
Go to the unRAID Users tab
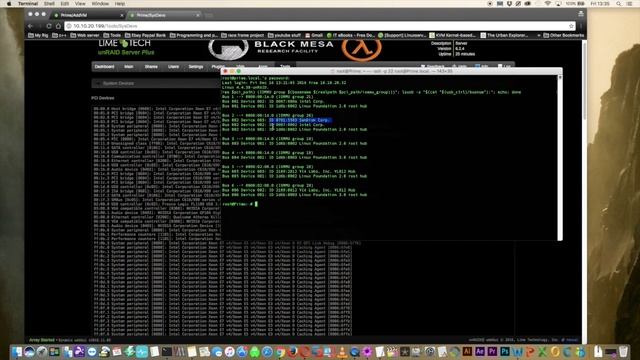(x=173, y=67)
